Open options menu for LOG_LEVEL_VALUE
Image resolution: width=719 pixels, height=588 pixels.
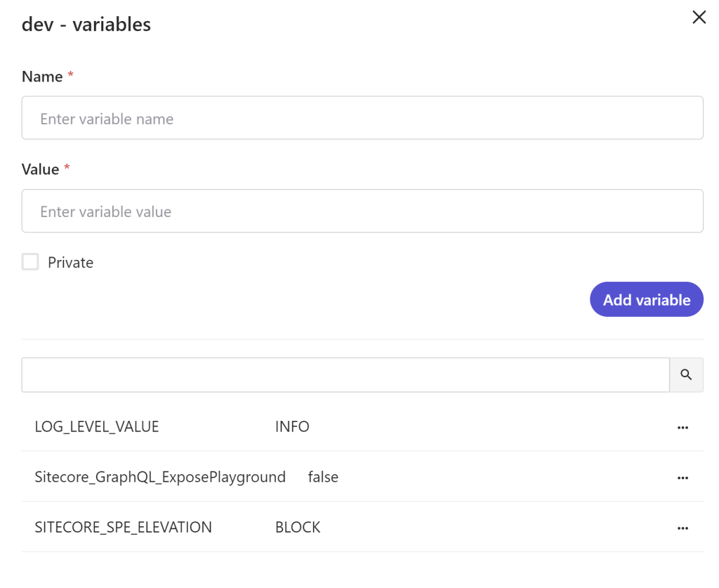point(682,427)
